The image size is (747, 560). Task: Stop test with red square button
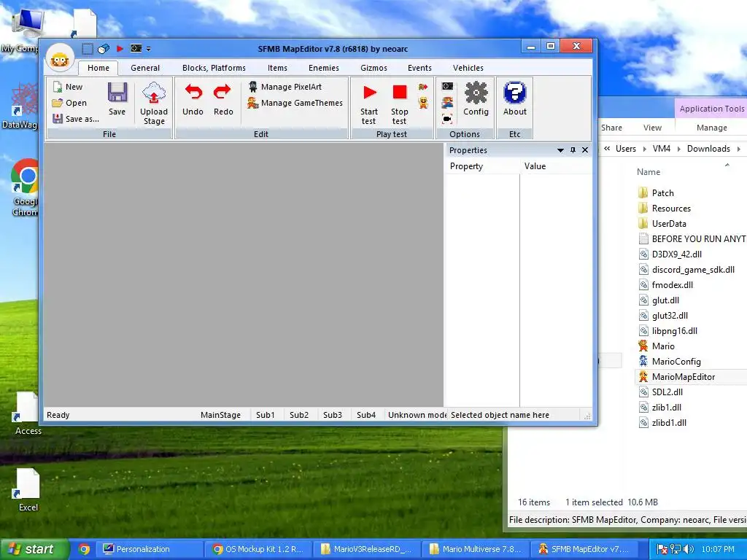(x=399, y=104)
